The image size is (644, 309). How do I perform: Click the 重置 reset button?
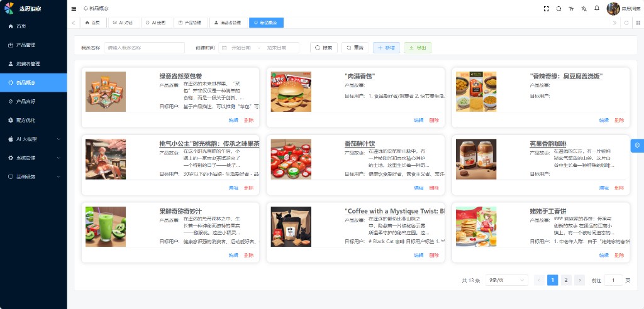tap(355, 48)
